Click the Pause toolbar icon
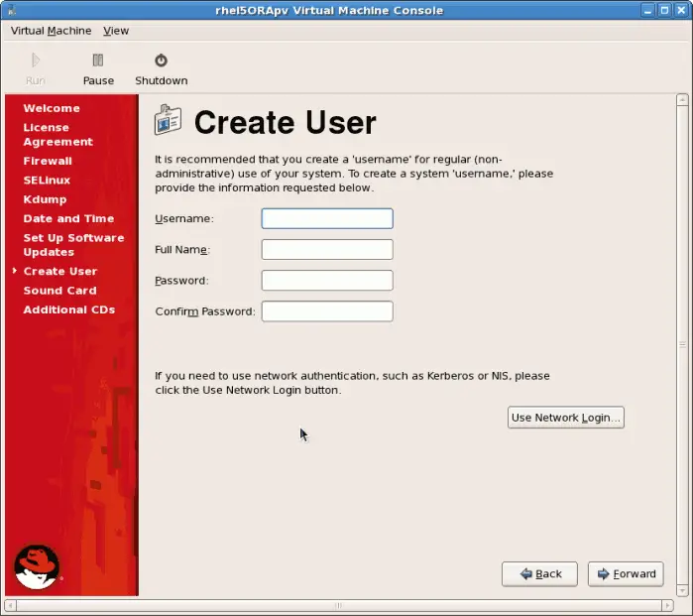 pos(97,61)
